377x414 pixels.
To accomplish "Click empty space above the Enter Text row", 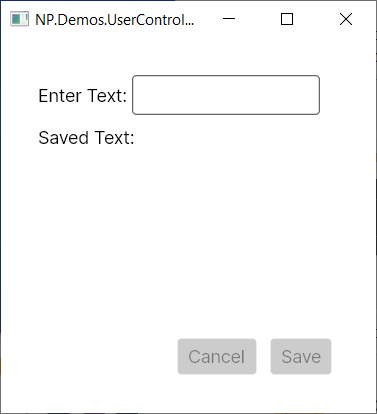I will (187, 57).
